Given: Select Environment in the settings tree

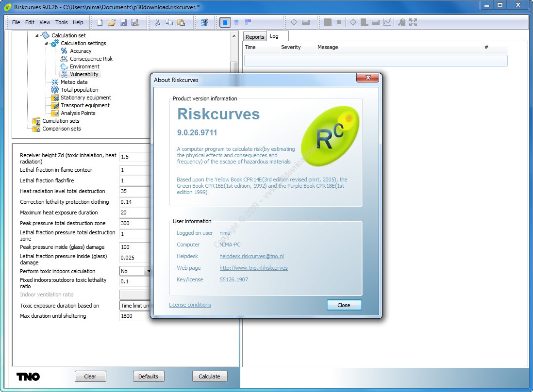Looking at the screenshot, I should [84, 66].
